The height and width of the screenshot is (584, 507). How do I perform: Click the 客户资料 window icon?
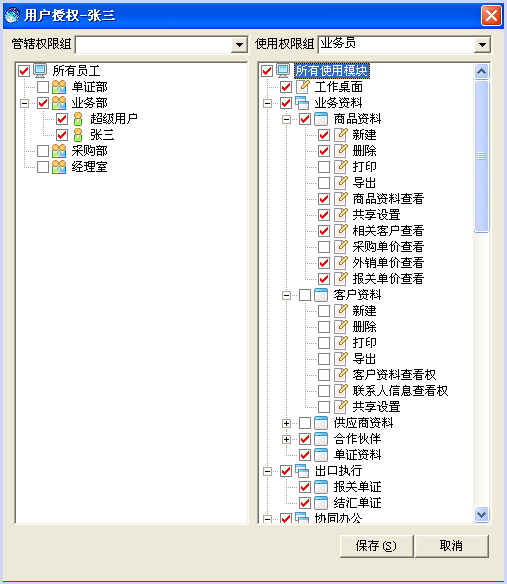point(321,295)
